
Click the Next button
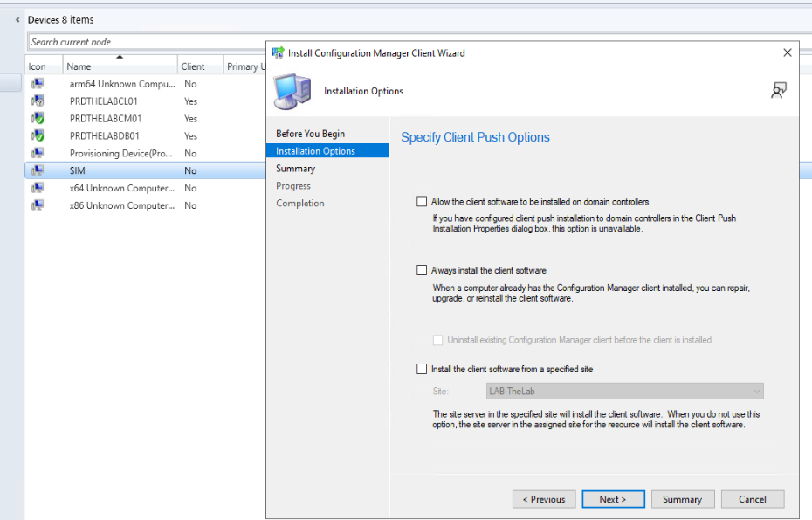click(613, 499)
